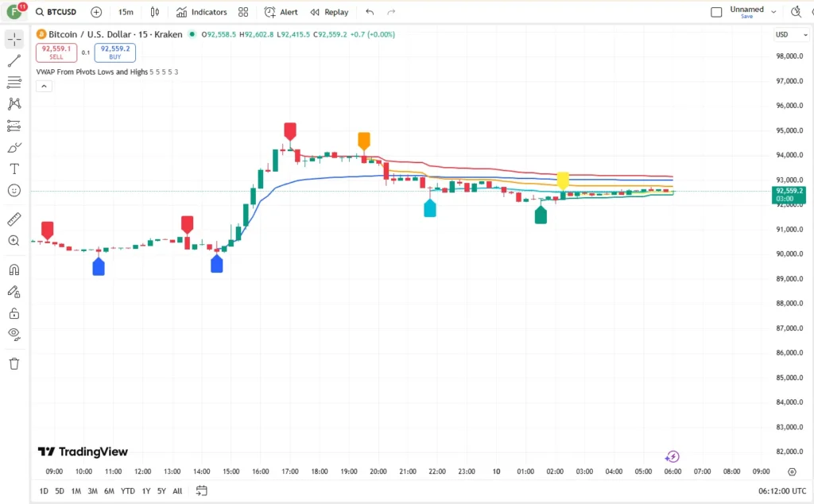The image size is (814, 504).
Task: Toggle magnet mode snapping
Action: (14, 270)
